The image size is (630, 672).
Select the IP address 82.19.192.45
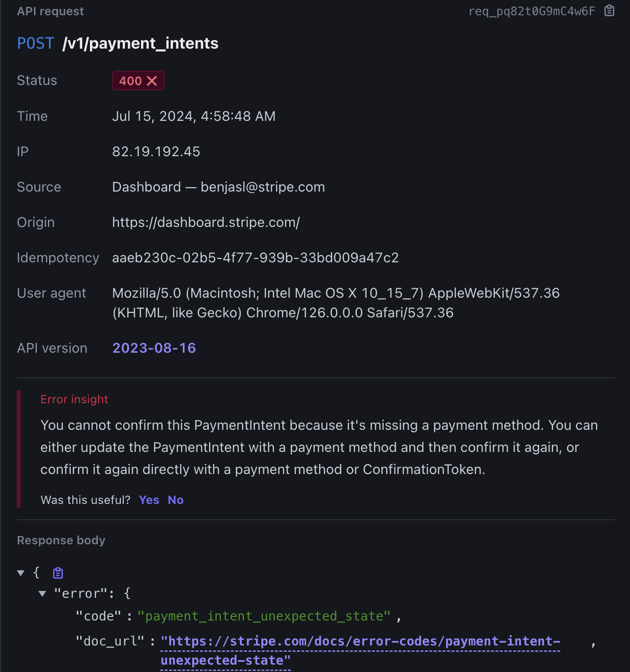[x=156, y=151]
